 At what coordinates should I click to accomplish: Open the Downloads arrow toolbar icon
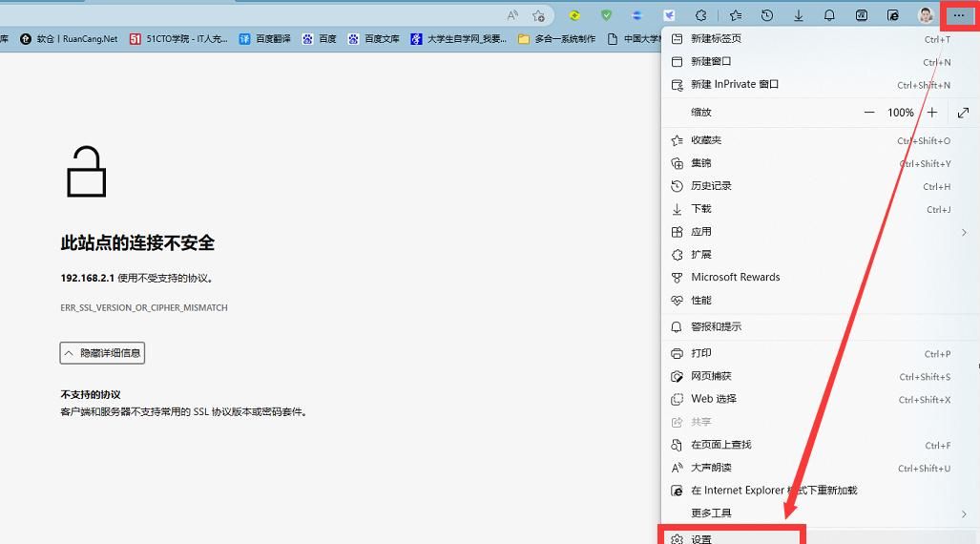point(798,15)
